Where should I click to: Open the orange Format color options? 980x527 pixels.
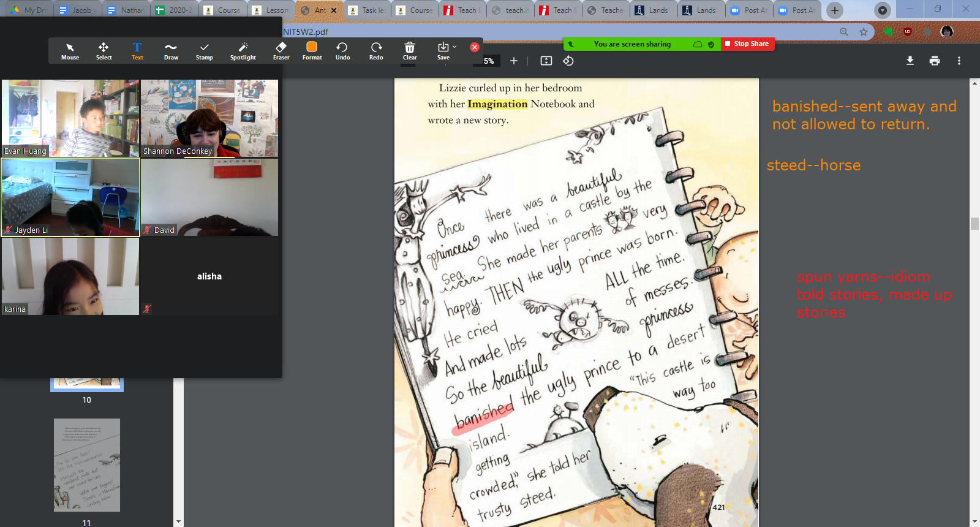click(312, 51)
